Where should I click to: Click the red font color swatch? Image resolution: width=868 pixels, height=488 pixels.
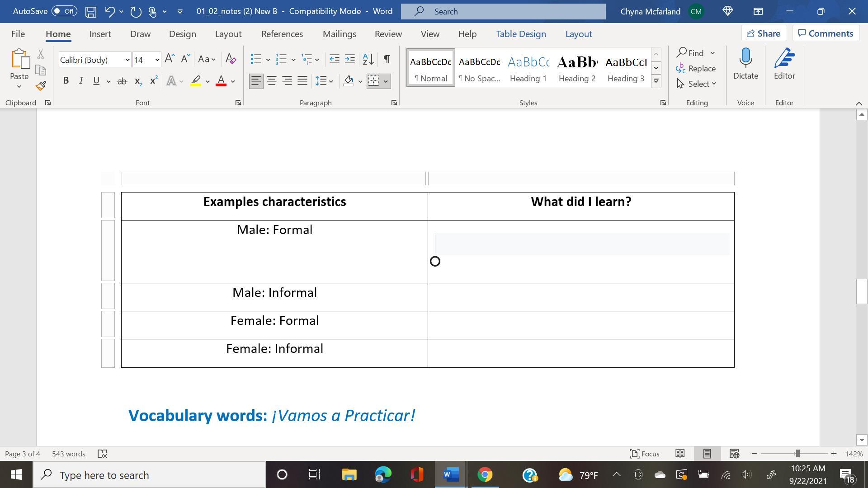click(x=221, y=81)
